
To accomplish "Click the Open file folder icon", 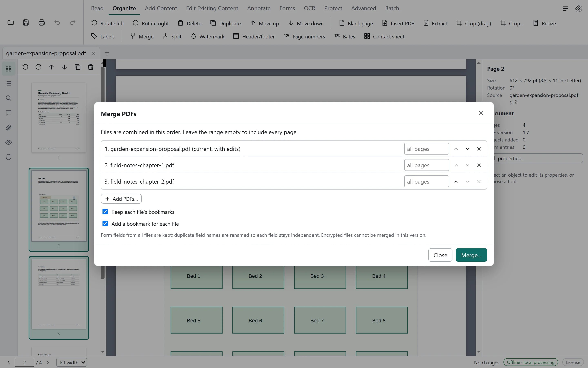I will pos(10,23).
